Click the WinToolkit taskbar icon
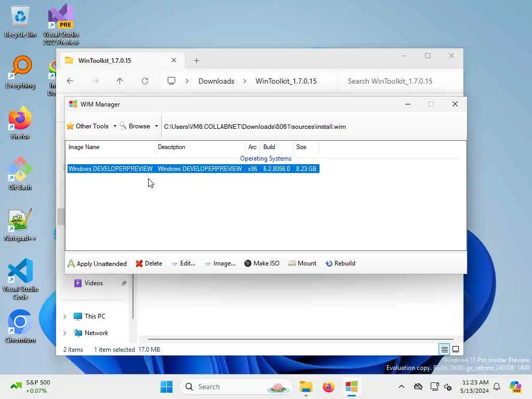The image size is (532, 399). (x=352, y=387)
